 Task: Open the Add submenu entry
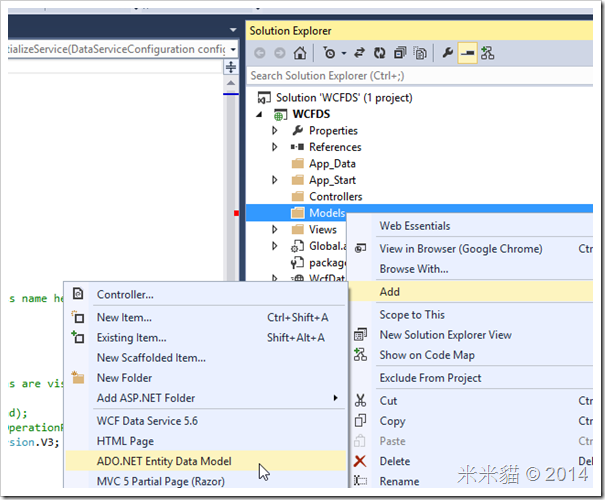[471, 292]
